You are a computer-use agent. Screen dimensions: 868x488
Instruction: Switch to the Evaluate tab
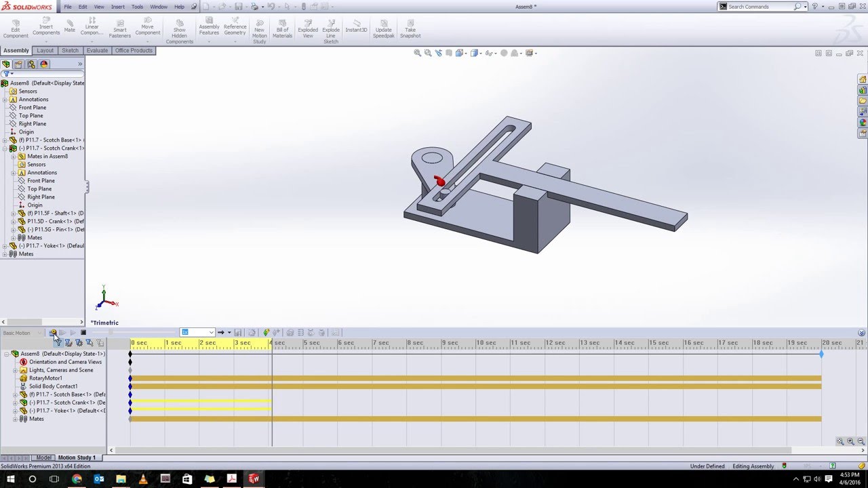[97, 51]
